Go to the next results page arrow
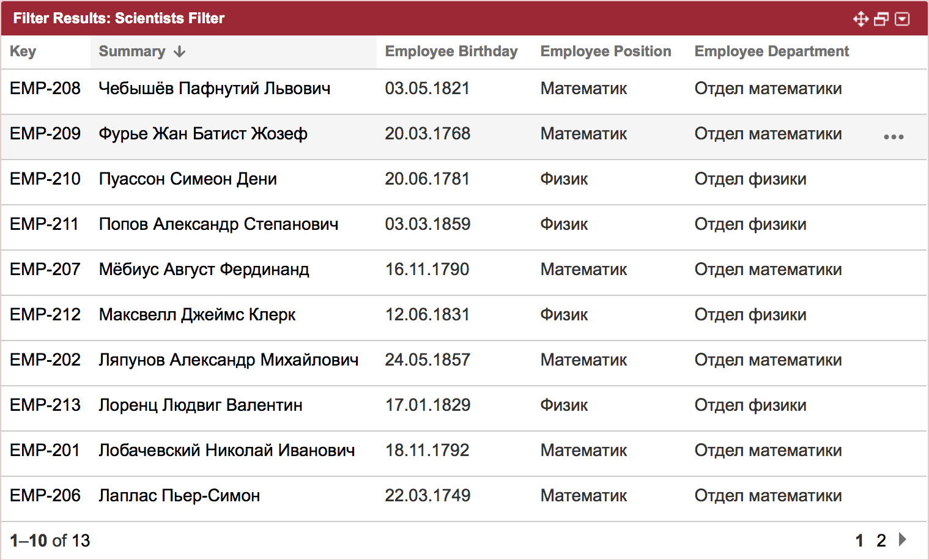 pyautogui.click(x=903, y=539)
